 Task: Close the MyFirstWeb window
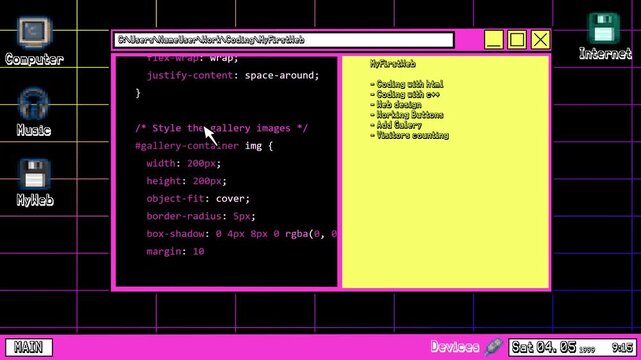tap(540, 40)
